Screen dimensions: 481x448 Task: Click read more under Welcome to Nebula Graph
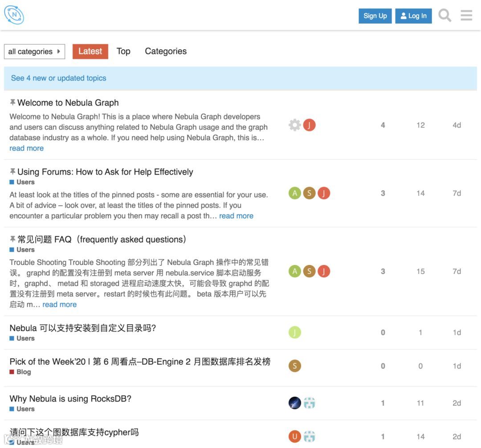[26, 148]
